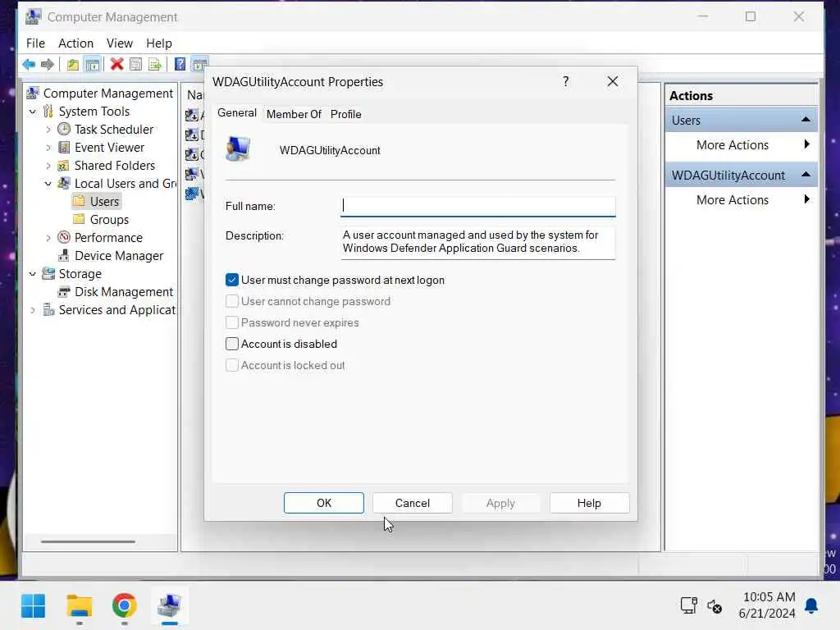Click the Description text field
Screen dimensions: 840x630
click(x=478, y=243)
